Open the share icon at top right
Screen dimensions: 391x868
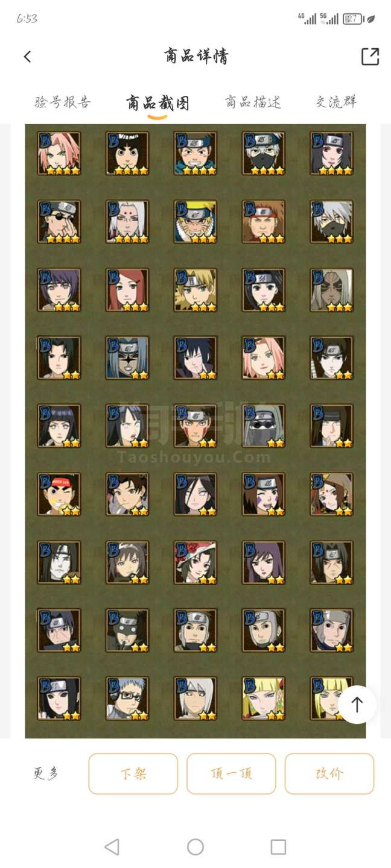(370, 56)
